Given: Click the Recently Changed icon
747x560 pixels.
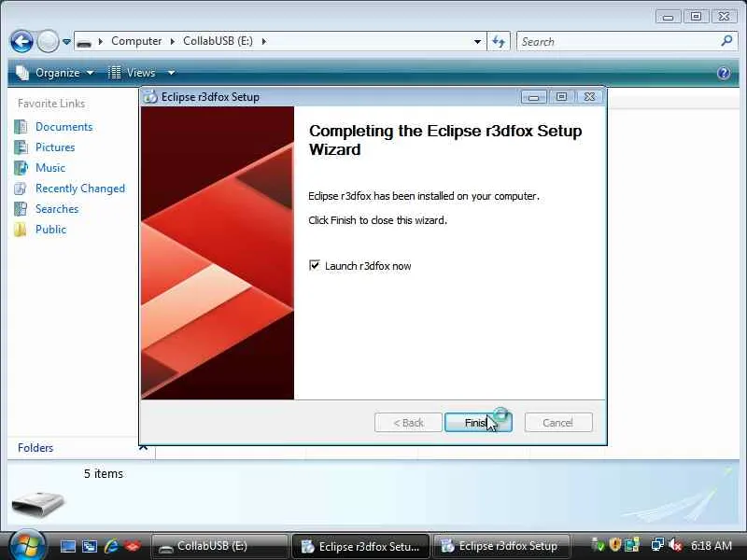Looking at the screenshot, I should [21, 189].
